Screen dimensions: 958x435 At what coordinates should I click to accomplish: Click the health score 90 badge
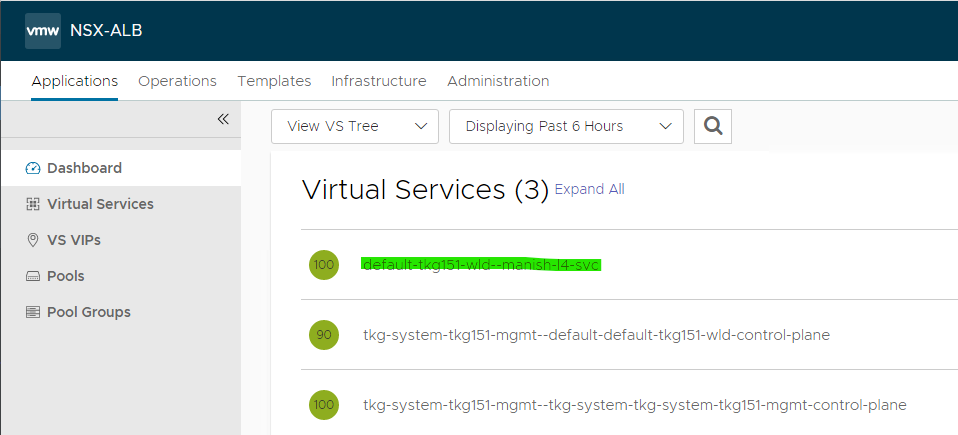pyautogui.click(x=324, y=335)
